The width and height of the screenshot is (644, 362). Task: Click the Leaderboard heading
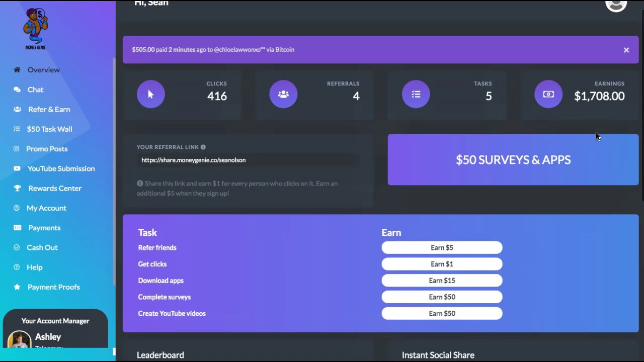point(160,355)
